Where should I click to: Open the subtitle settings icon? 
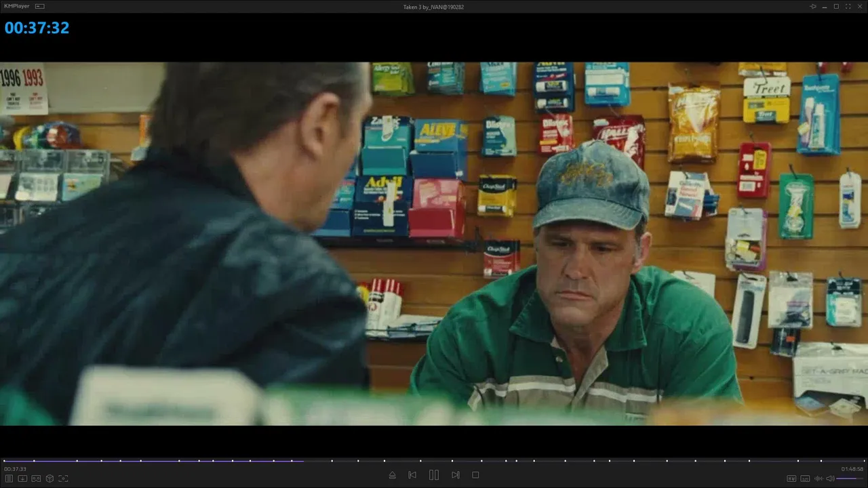click(x=805, y=479)
